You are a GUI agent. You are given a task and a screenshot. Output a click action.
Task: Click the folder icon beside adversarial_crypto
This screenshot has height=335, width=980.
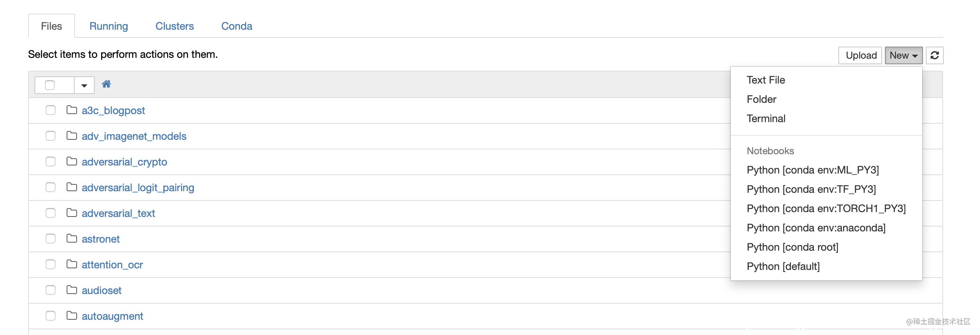pos(72,161)
